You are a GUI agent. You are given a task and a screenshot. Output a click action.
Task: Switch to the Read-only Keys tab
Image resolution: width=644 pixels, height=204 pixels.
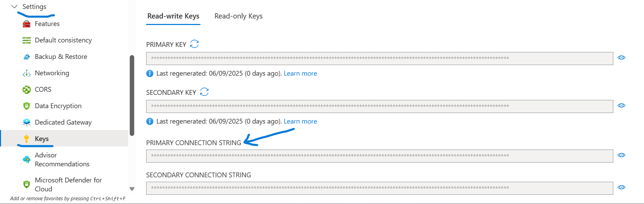tap(238, 16)
